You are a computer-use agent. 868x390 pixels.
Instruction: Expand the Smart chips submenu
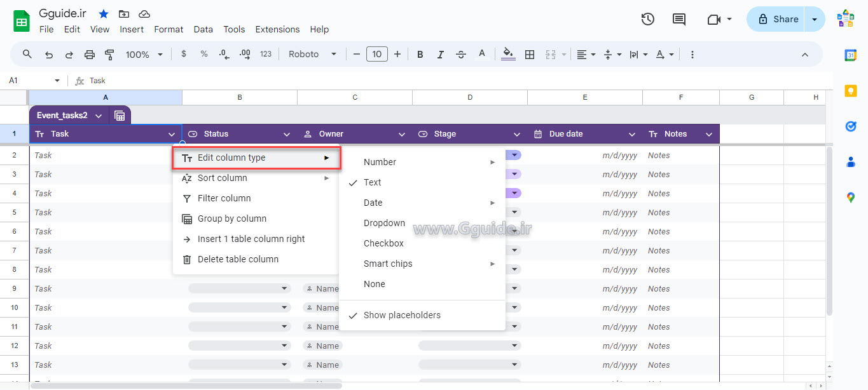point(388,263)
